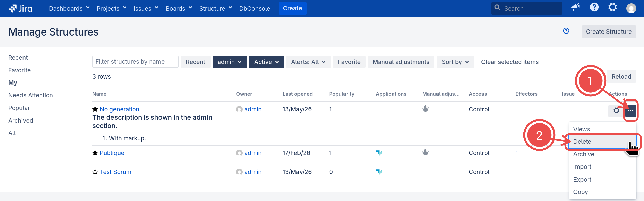The image size is (644, 201).
Task: Choose Export in the actions menu
Action: click(603, 180)
